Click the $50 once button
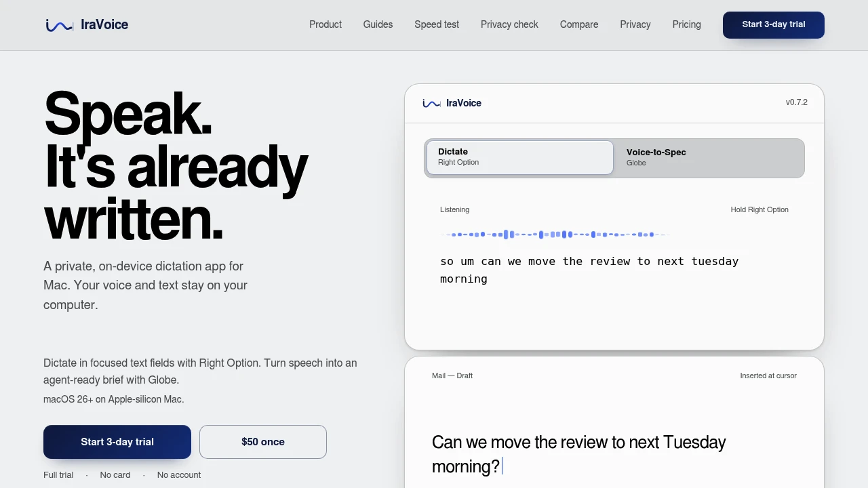This screenshot has height=488, width=868. pyautogui.click(x=263, y=442)
